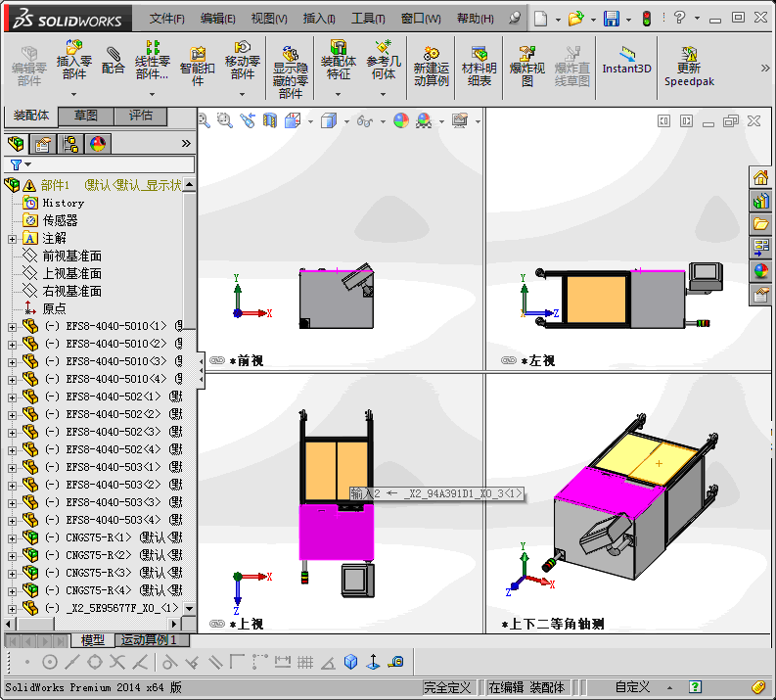Click Update Speedpak (更新) button

pyautogui.click(x=689, y=67)
